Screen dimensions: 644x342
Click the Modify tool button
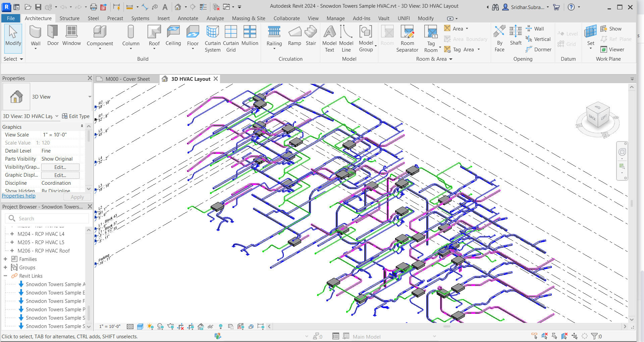pyautogui.click(x=13, y=38)
